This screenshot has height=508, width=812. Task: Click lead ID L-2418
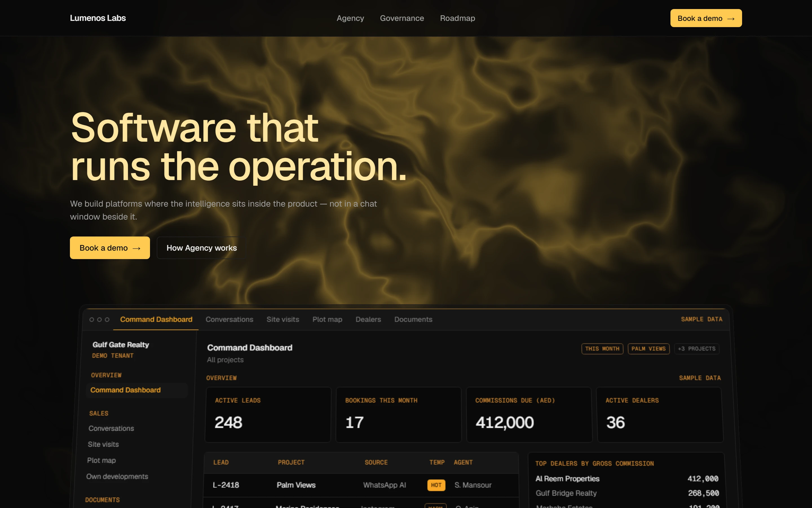click(x=226, y=485)
